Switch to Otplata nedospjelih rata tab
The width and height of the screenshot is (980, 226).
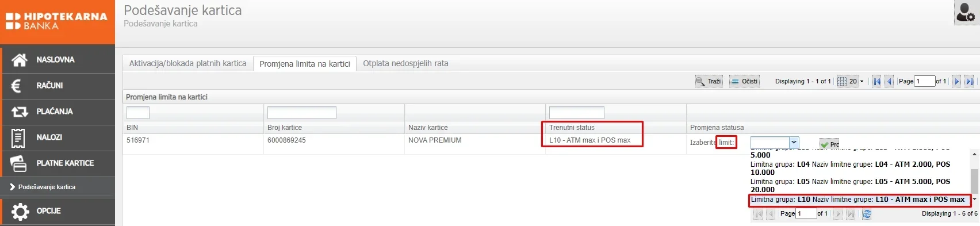(x=405, y=63)
